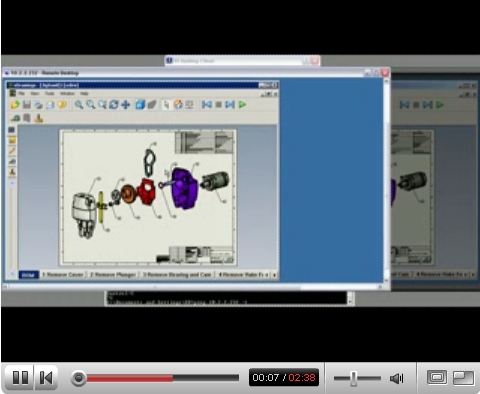Open the Help menu in eDrawings
The height and width of the screenshot is (394, 480).
tap(84, 94)
